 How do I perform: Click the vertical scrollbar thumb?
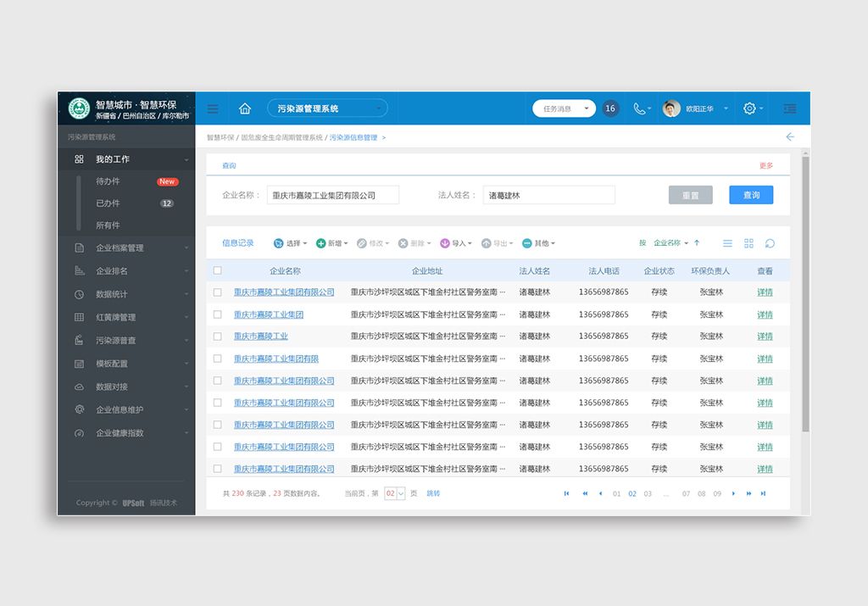805,293
